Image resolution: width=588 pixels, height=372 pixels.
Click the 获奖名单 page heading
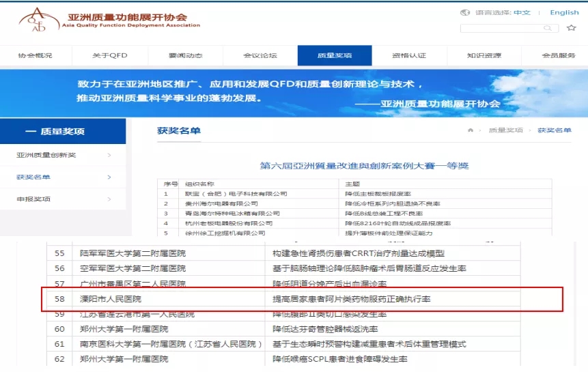179,130
